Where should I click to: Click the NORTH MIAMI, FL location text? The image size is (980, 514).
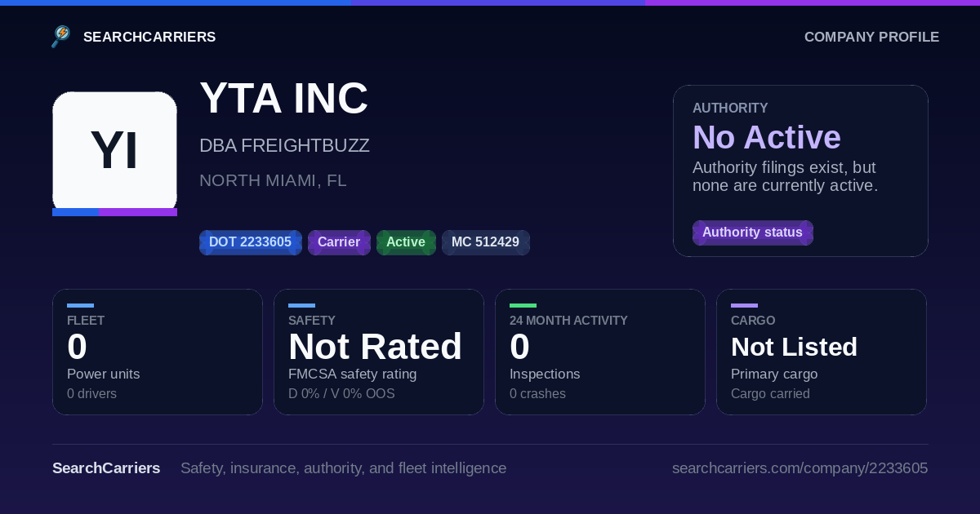[273, 180]
